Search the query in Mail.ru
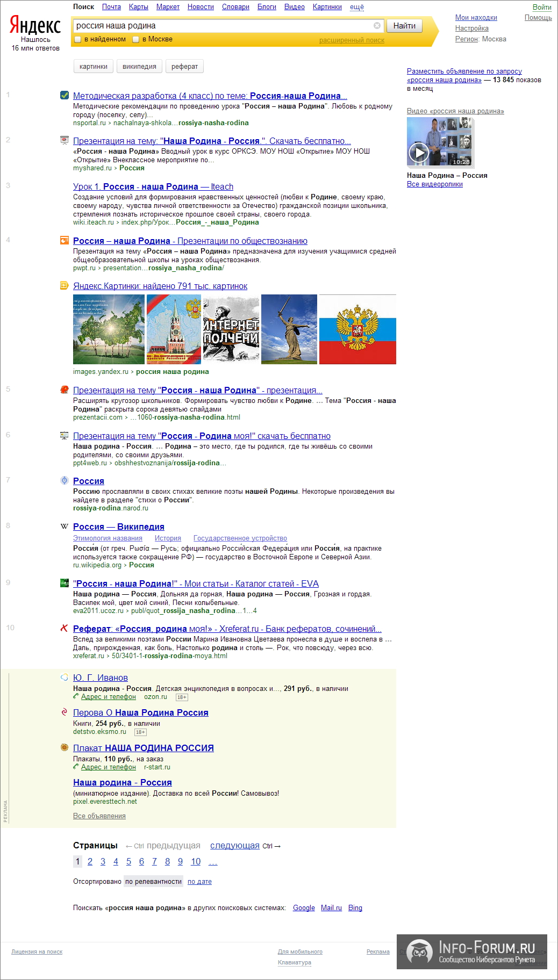 click(331, 908)
